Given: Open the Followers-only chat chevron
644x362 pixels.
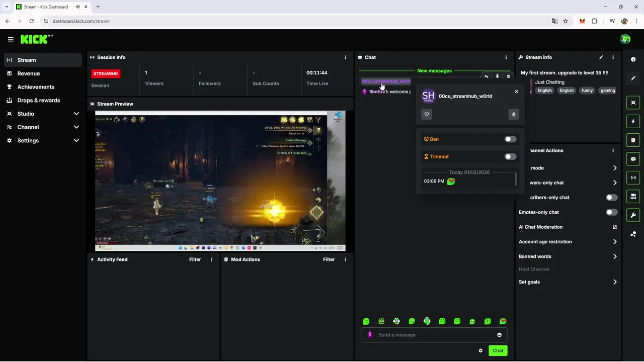Looking at the screenshot, I should pyautogui.click(x=615, y=183).
